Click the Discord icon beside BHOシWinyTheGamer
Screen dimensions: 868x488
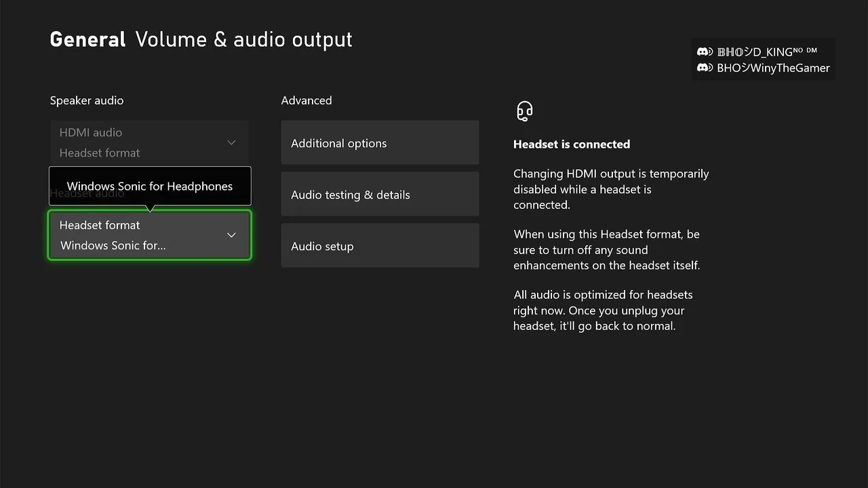(705, 68)
